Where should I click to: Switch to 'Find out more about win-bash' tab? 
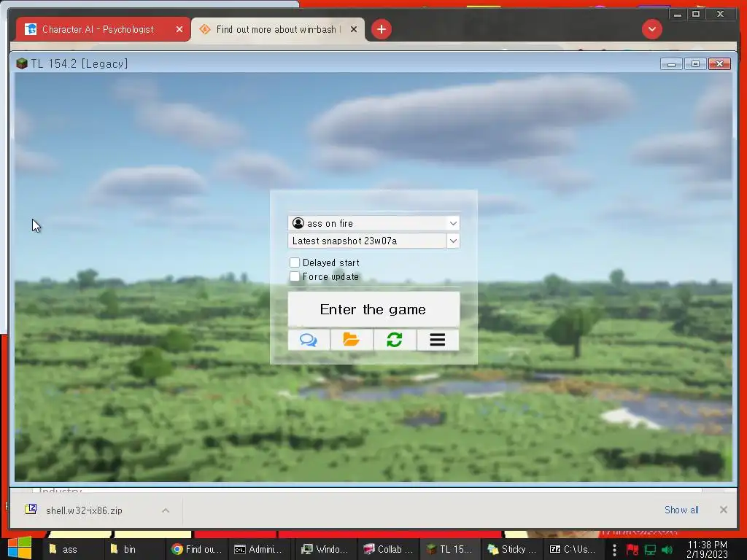[x=278, y=29]
